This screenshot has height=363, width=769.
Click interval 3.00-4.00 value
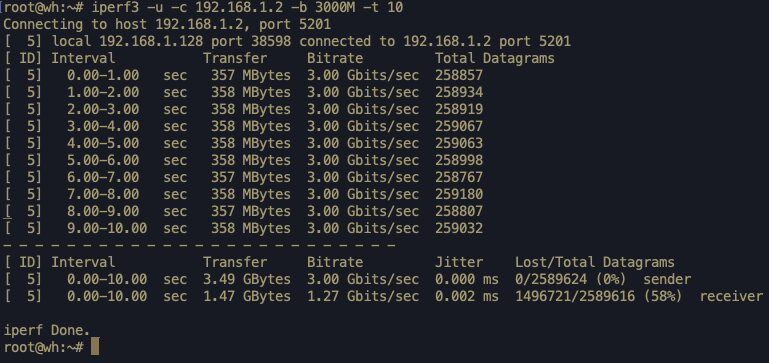(x=103, y=127)
